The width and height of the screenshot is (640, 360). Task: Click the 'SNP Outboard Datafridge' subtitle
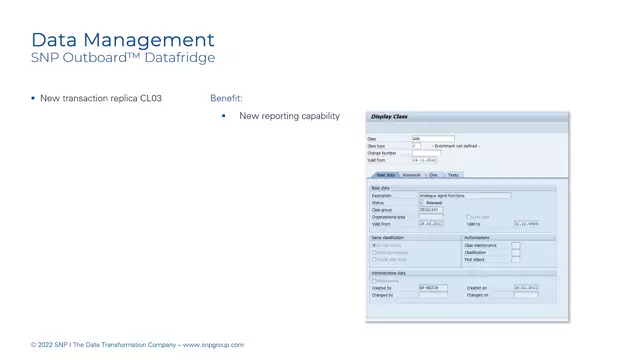(x=123, y=58)
